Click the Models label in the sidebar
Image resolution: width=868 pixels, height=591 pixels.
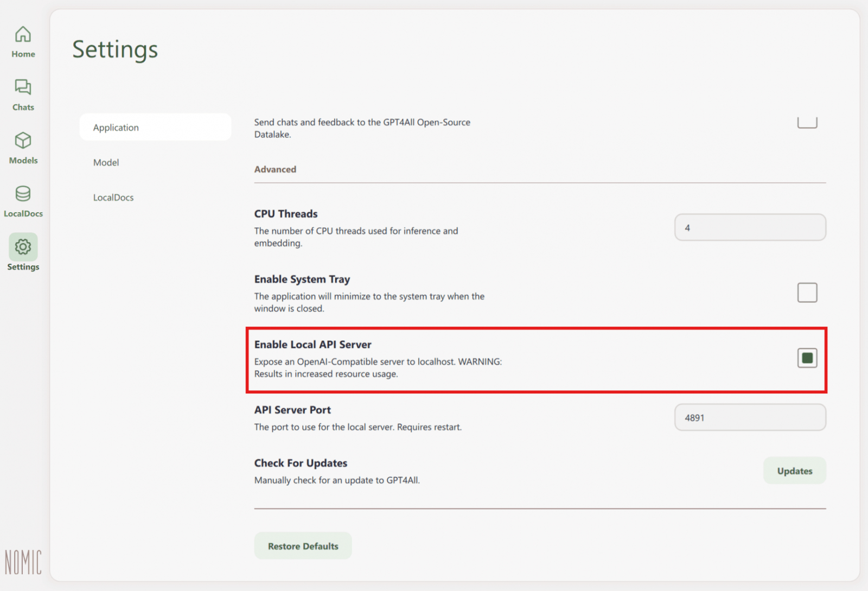click(23, 161)
